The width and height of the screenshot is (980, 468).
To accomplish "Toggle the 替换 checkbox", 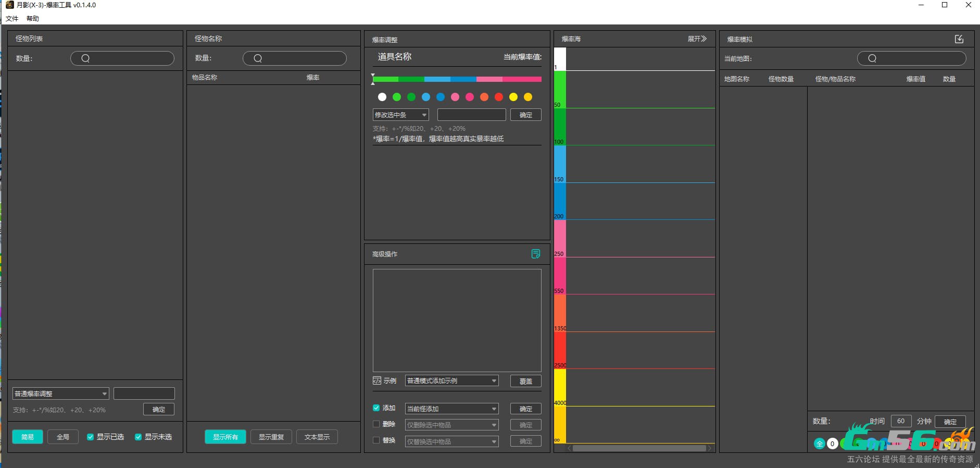I will [x=376, y=440].
